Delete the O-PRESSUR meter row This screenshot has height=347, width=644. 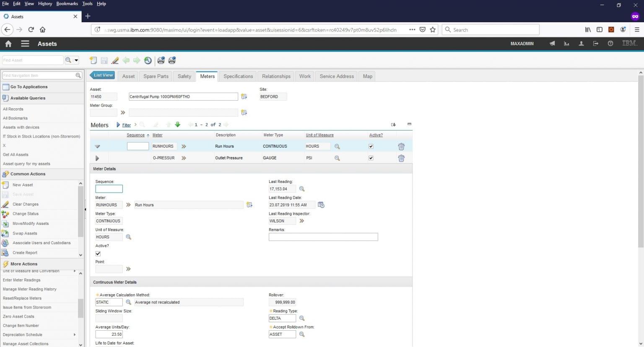(401, 158)
